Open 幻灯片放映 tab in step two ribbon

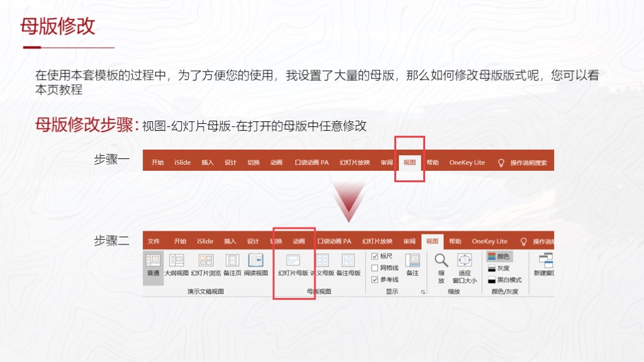(x=377, y=241)
